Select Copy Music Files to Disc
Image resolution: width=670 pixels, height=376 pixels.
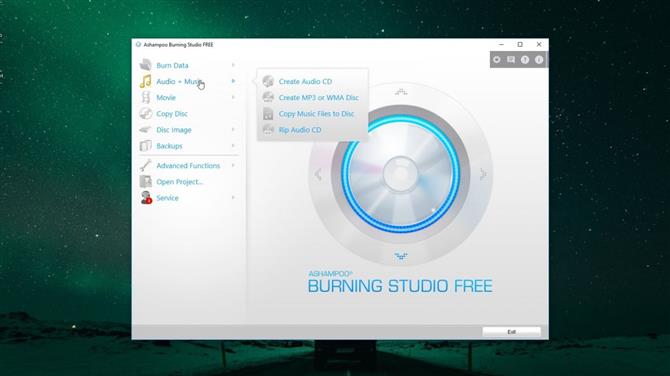[x=316, y=114]
